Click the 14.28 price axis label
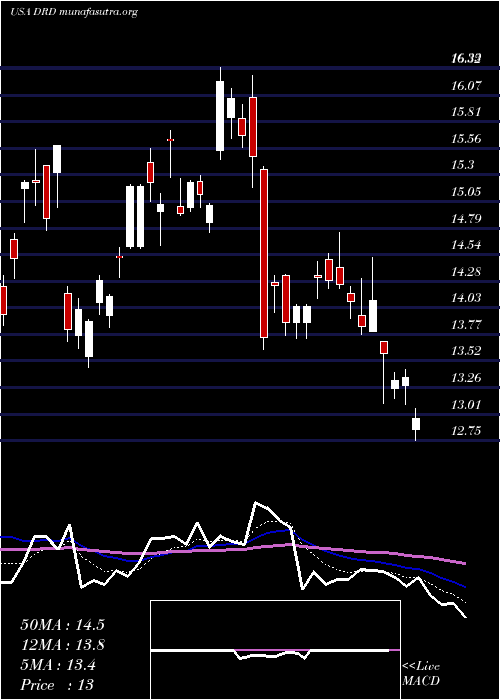Viewport: 500px width, 700px height. 467,271
